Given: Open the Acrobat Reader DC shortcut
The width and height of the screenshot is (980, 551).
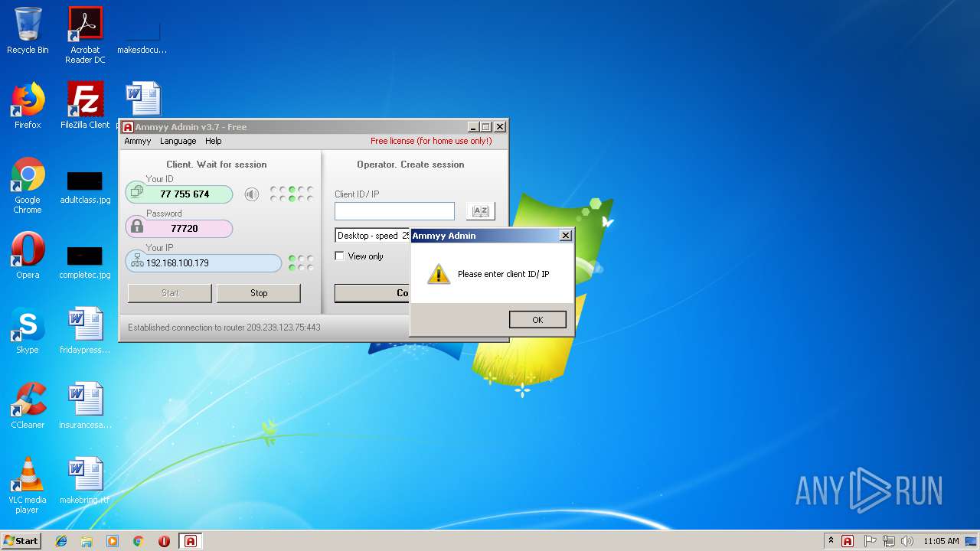Looking at the screenshot, I should pos(85,35).
